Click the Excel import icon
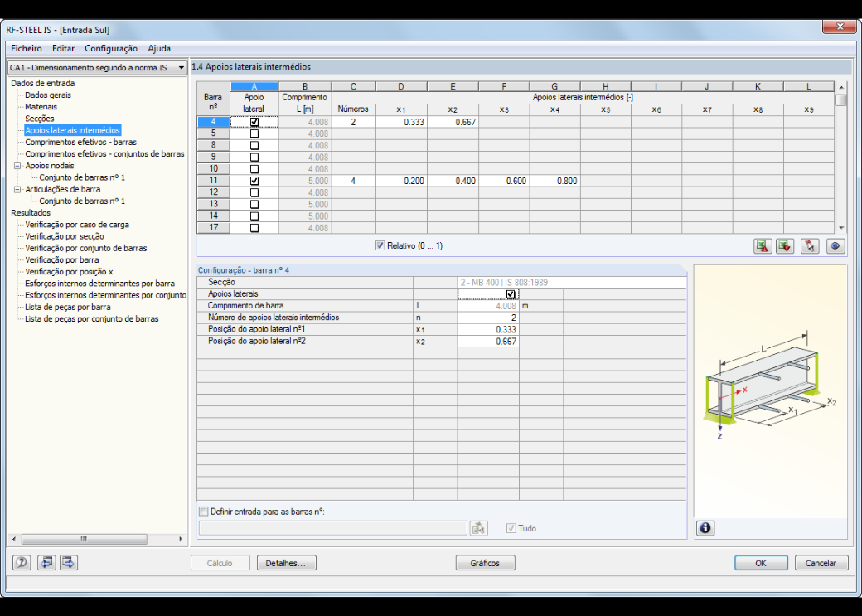 pos(785,246)
